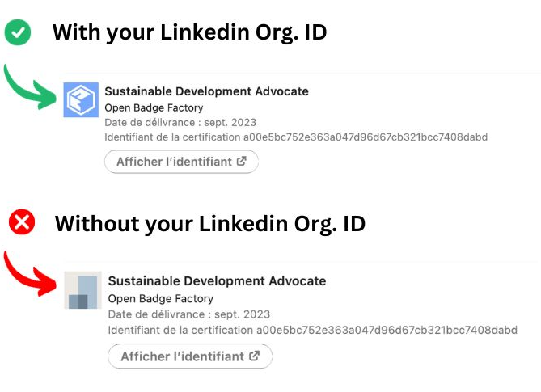The width and height of the screenshot is (541, 392).
Task: Click external link icon in upper Afficher button
Action: (x=241, y=162)
